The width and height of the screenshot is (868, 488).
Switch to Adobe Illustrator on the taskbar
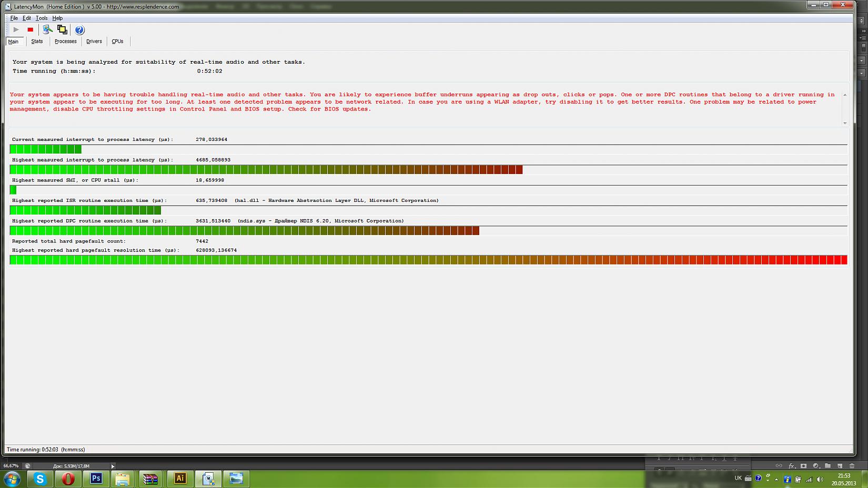pos(180,479)
